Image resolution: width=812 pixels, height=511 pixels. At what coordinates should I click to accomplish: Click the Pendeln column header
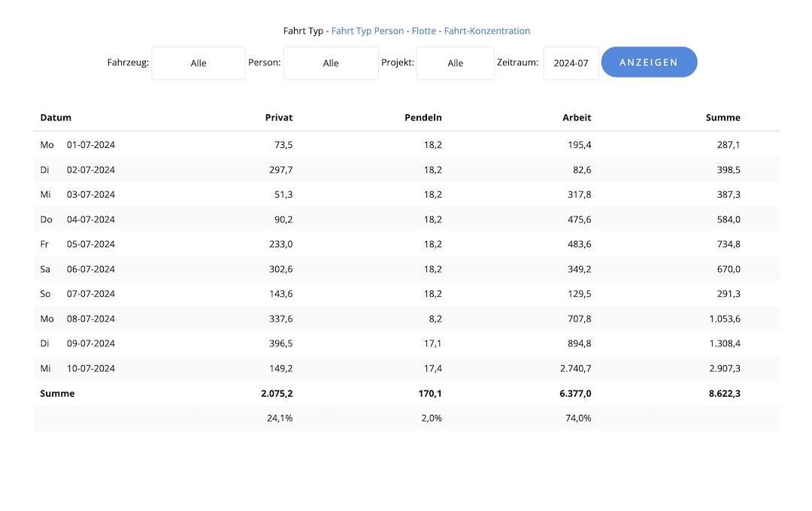[423, 117]
